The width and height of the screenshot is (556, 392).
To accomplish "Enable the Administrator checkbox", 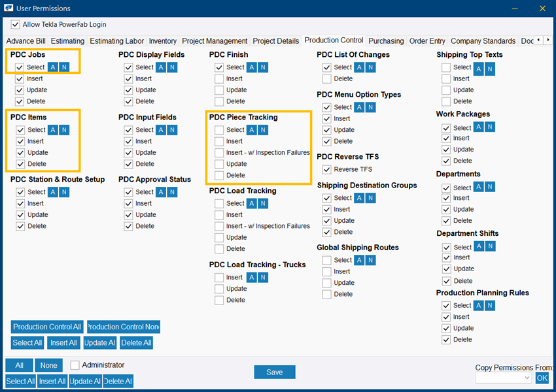I will [x=75, y=365].
